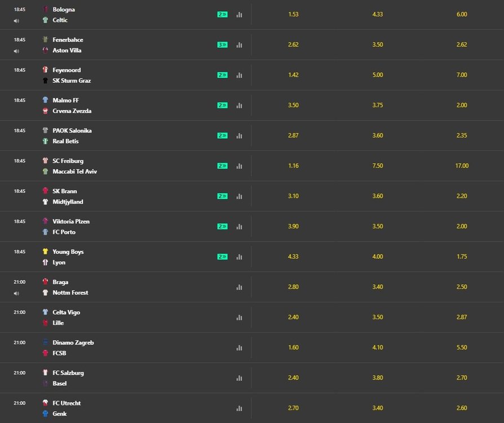Show statistics for Celta Vigo vs Lille
This screenshot has width=504, height=423.
point(239,318)
